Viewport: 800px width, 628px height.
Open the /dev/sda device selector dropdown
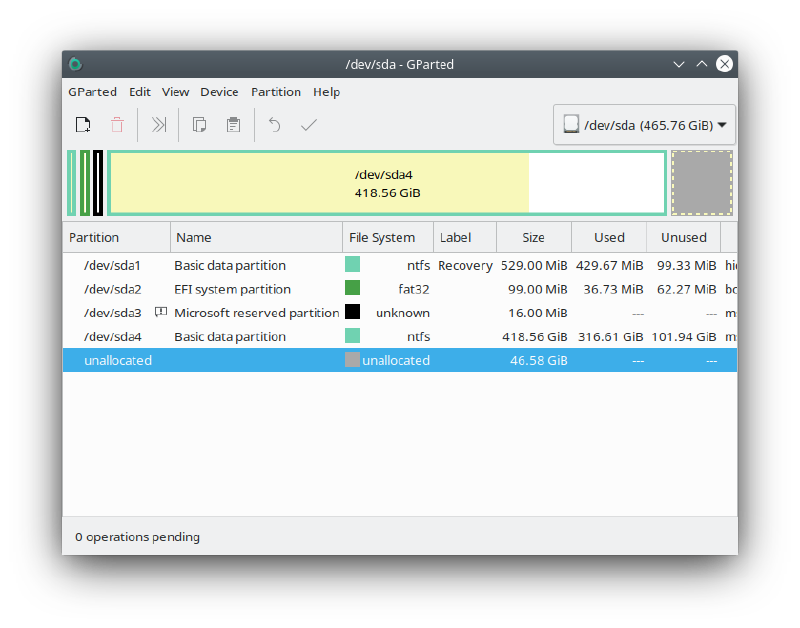[x=644, y=125]
